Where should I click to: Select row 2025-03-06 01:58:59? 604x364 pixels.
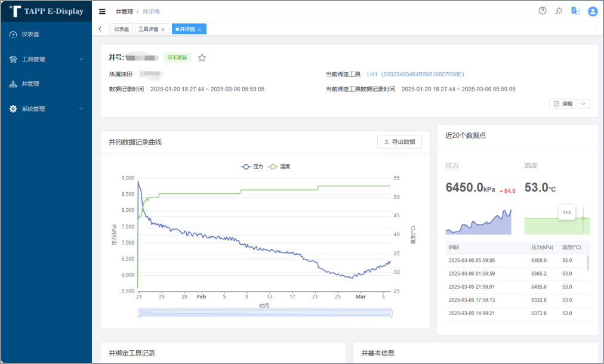517,274
